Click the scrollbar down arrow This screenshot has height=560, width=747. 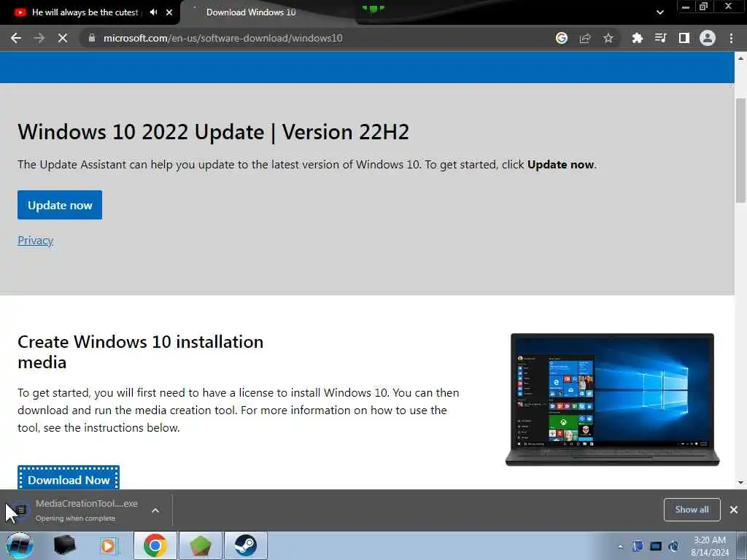point(741,483)
